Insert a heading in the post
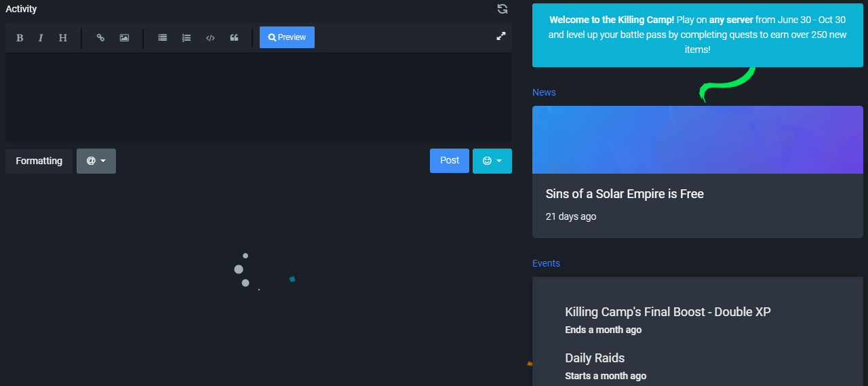The width and height of the screenshot is (868, 386). pos(63,38)
